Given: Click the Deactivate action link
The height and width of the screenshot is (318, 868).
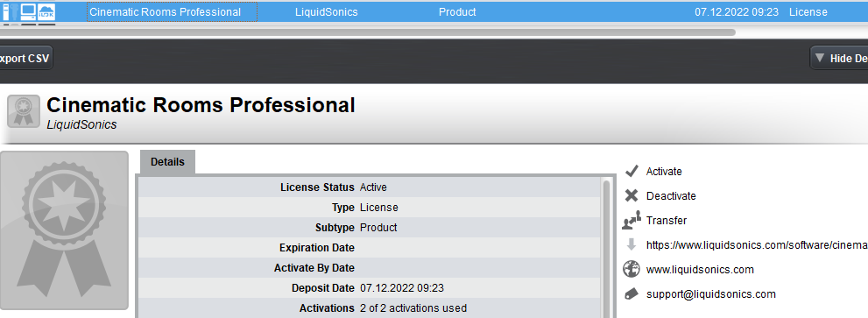Looking at the screenshot, I should [x=671, y=195].
